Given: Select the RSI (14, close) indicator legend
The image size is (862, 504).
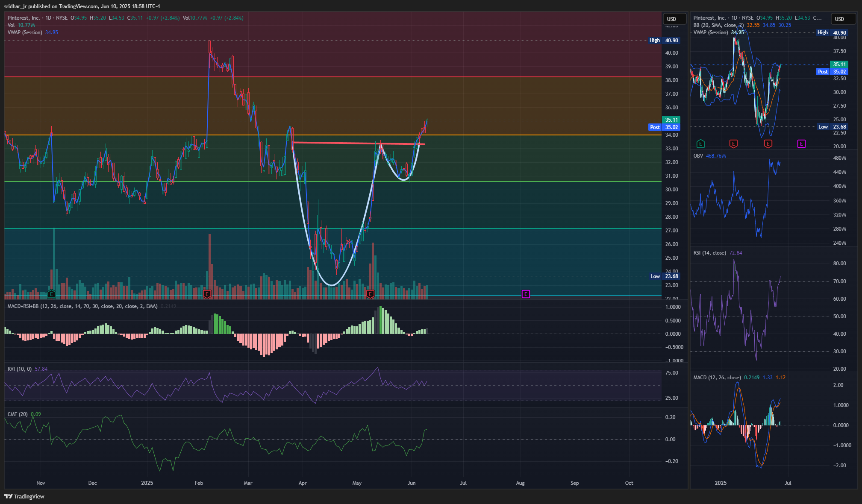Looking at the screenshot, I should pos(718,253).
